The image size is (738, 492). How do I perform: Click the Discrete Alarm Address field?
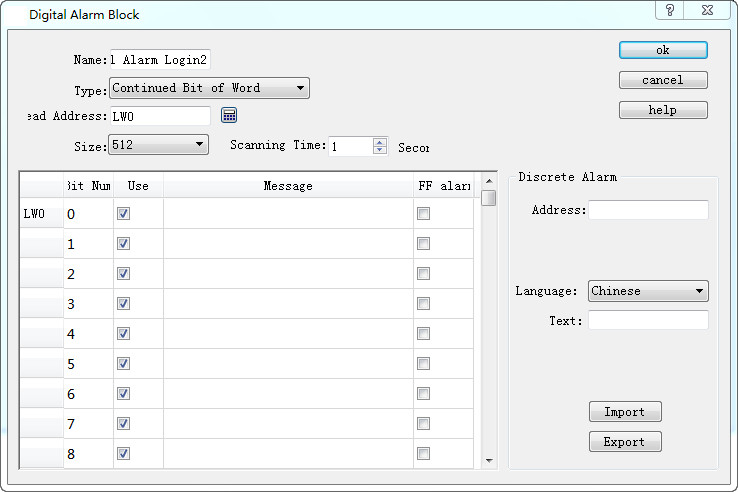coord(648,210)
